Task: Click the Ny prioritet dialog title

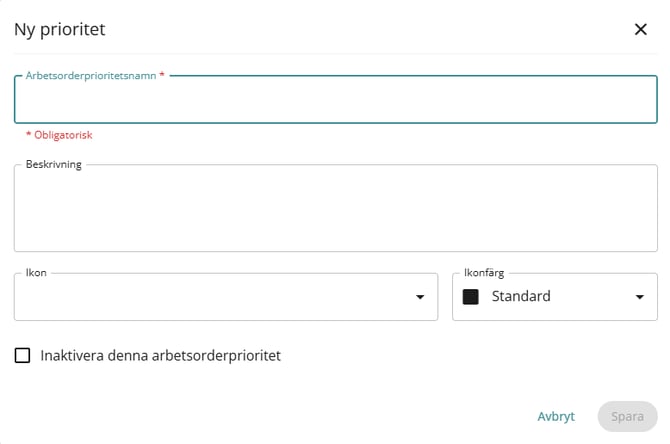Action: point(60,29)
